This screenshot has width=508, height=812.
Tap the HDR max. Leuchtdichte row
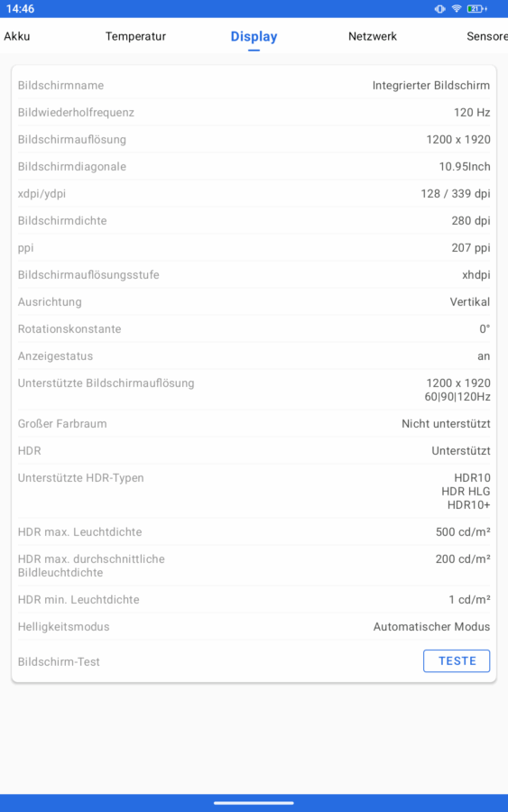tap(254, 531)
